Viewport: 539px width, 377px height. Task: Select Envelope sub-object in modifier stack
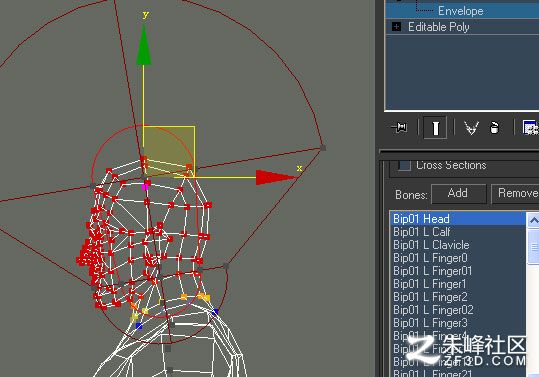tap(462, 11)
